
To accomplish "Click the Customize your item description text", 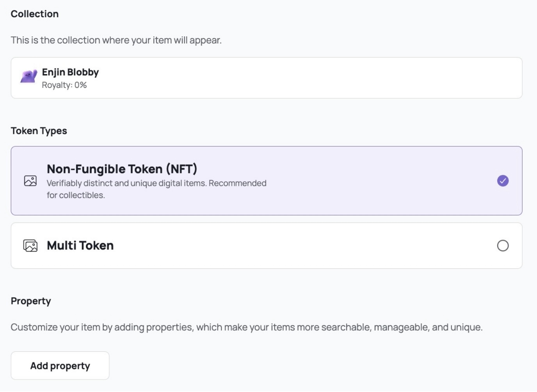I will click(x=247, y=327).
